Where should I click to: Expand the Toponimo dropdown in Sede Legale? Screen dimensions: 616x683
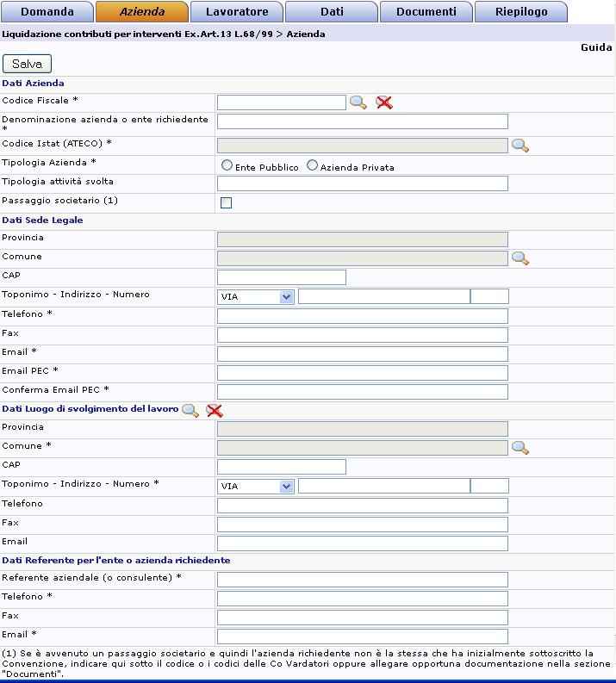click(256, 296)
